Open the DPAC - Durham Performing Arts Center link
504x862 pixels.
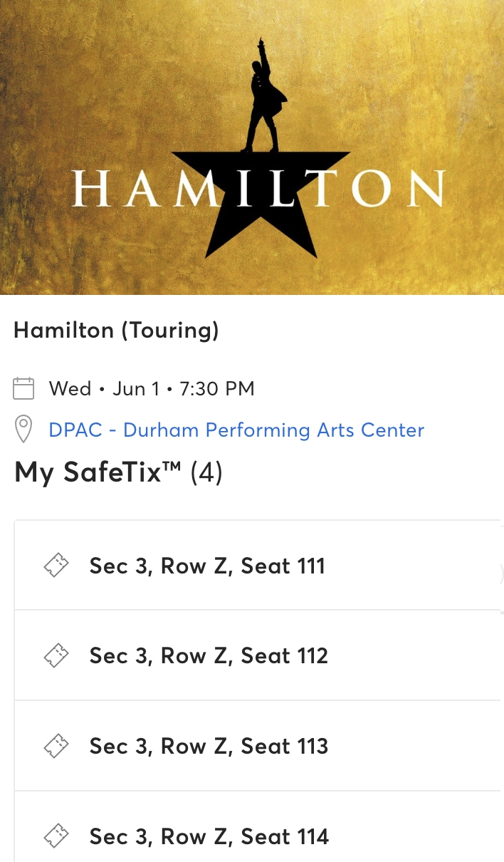(x=236, y=430)
